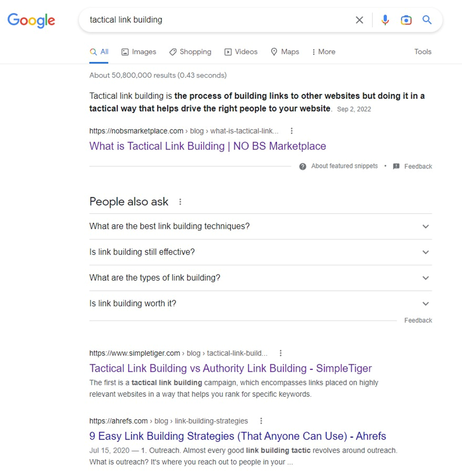The image size is (462, 476).
Task: Click the About featured snippets help icon
Action: click(x=303, y=166)
